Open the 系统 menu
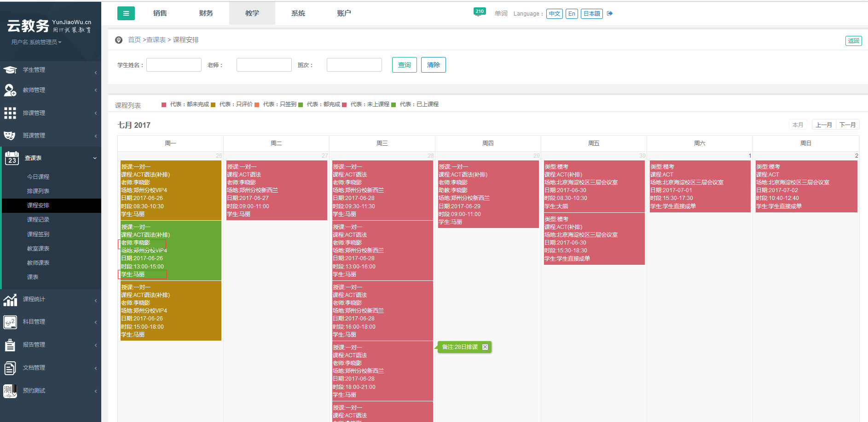The height and width of the screenshot is (422, 868). tap(298, 13)
